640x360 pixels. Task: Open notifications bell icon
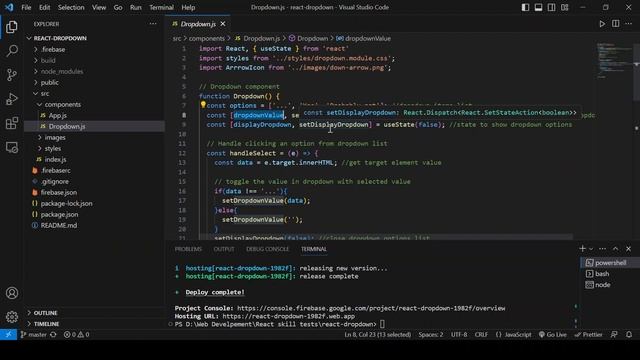tap(629, 334)
